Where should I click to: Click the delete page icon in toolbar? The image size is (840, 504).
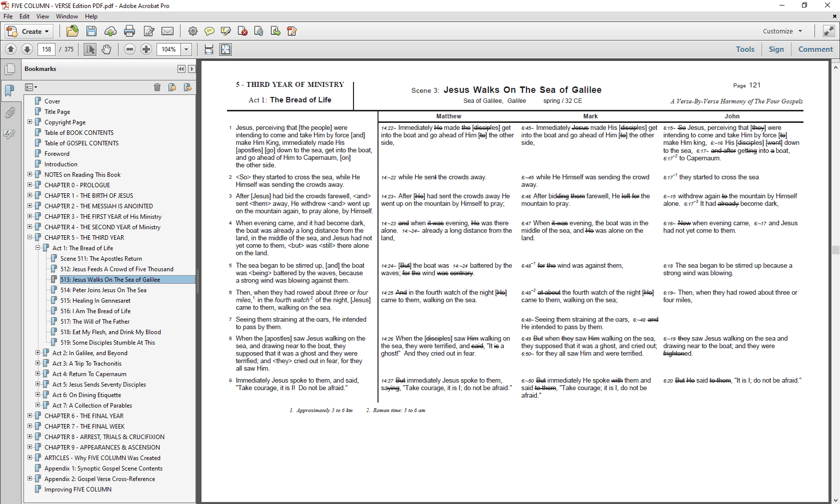click(x=242, y=31)
